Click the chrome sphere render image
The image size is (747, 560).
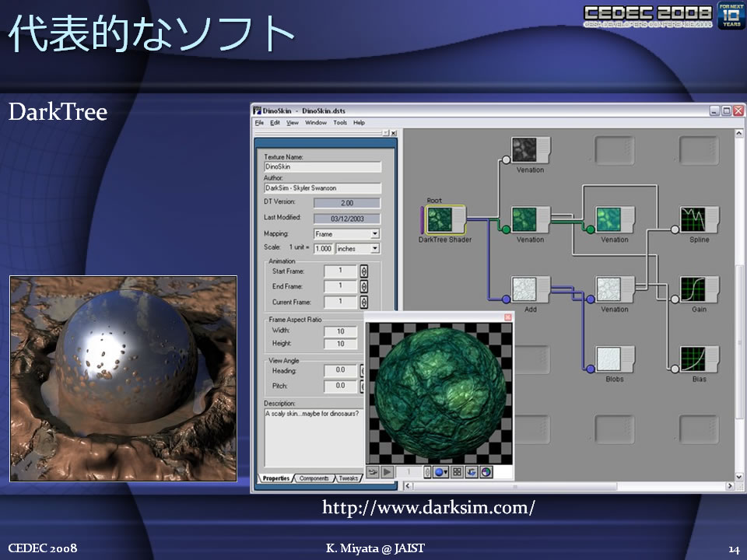point(124,379)
